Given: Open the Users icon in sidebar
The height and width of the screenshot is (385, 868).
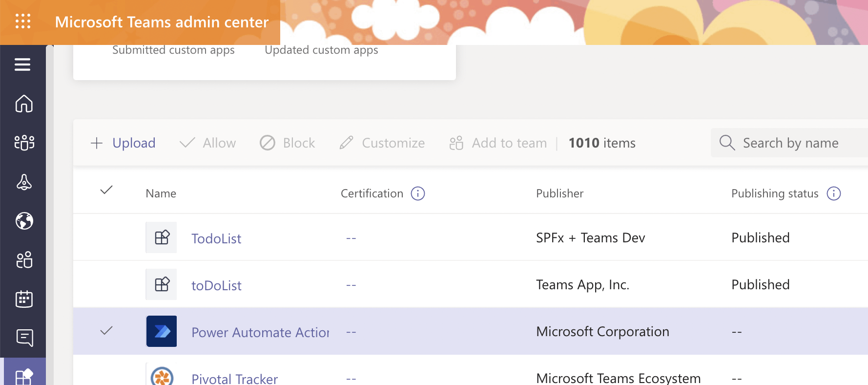Looking at the screenshot, I should point(23,260).
